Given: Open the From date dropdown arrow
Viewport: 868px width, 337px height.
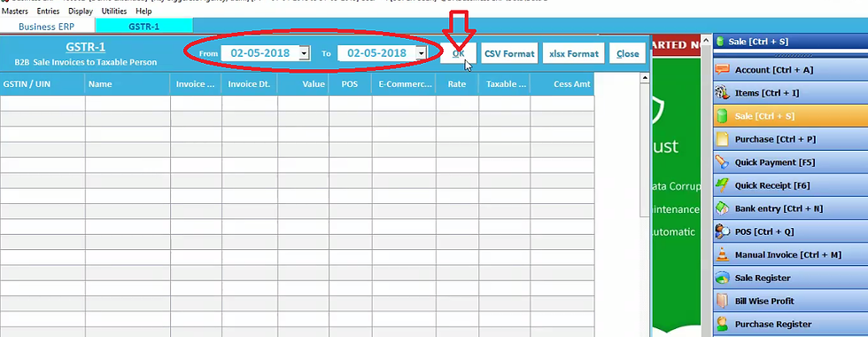Looking at the screenshot, I should click(x=305, y=53).
